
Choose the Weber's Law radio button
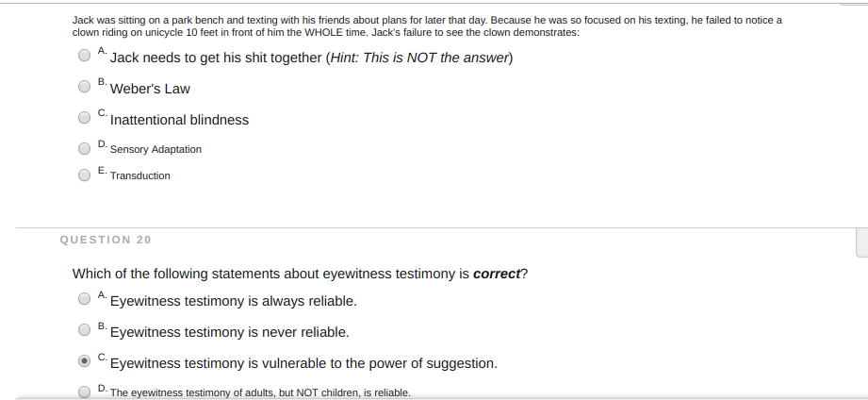tap(84, 87)
